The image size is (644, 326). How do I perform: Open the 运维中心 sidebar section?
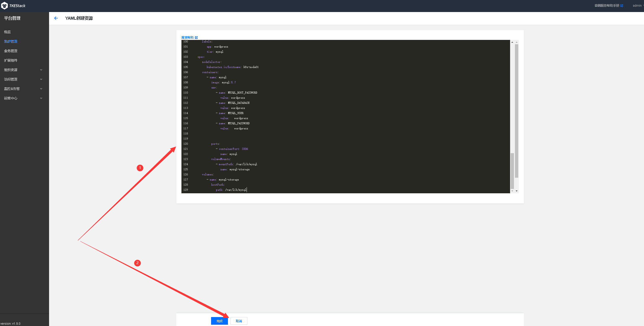(11, 98)
